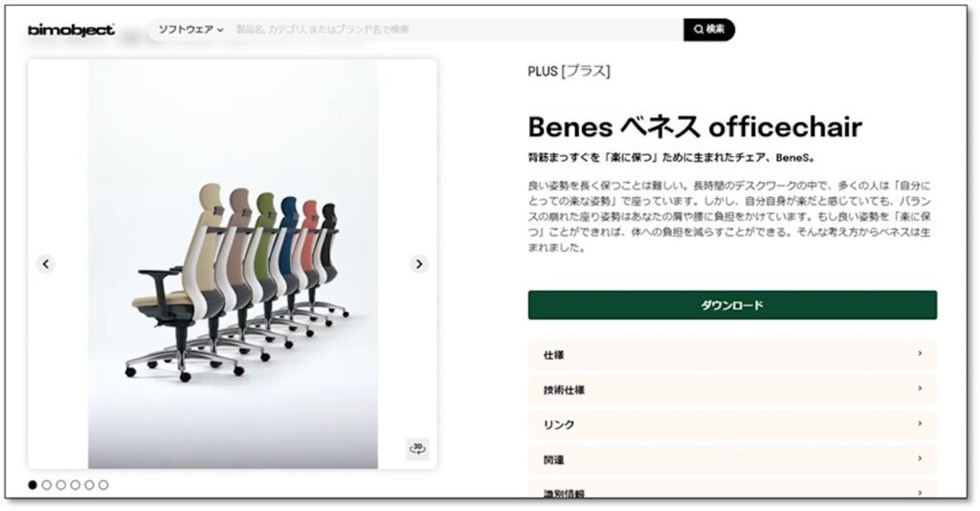
Task: Expand the リンク section
Action: [x=732, y=425]
